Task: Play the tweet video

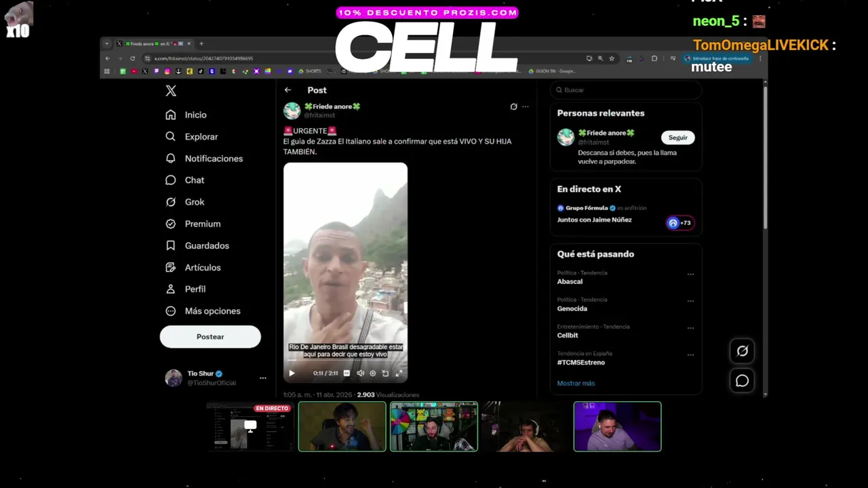Action: point(292,373)
